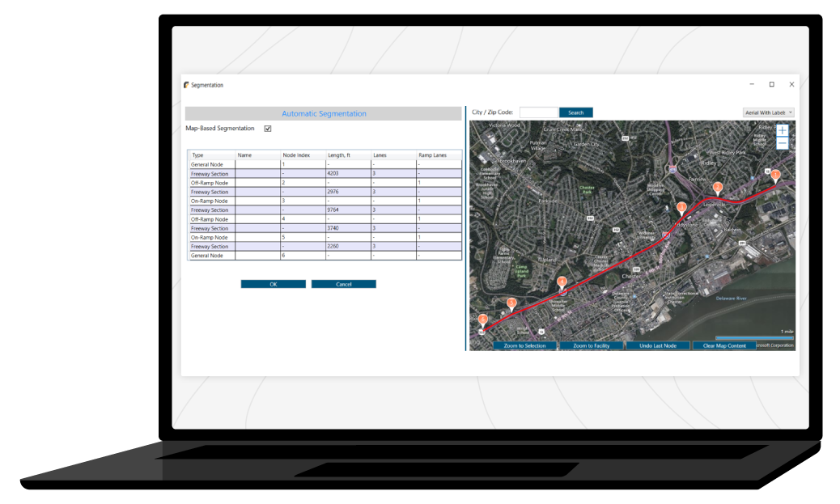Click Zoom to Facility
The height and width of the screenshot is (504, 840).
coord(591,345)
